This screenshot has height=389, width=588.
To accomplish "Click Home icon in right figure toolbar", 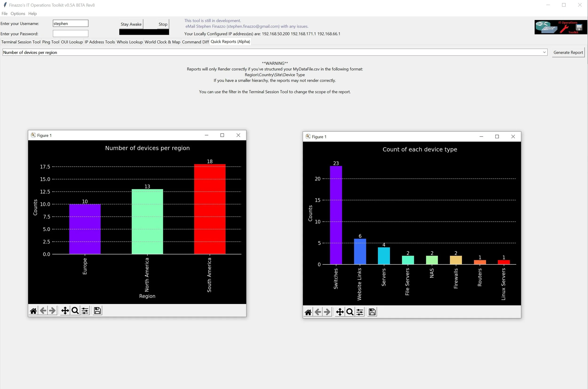I will [308, 312].
